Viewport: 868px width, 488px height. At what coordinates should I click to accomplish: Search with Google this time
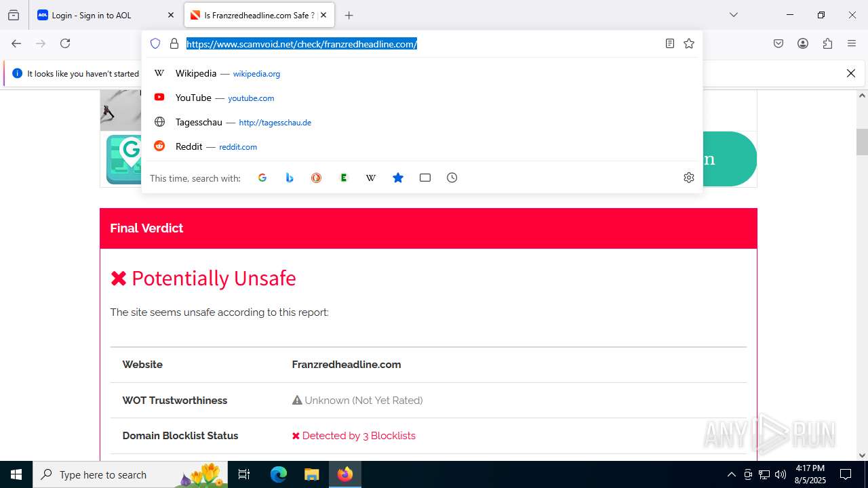262,178
